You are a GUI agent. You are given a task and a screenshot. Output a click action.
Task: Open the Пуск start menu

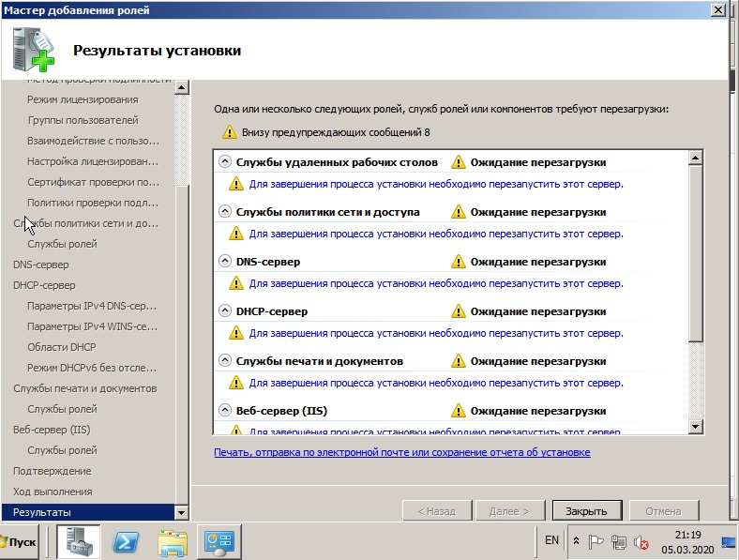19,542
